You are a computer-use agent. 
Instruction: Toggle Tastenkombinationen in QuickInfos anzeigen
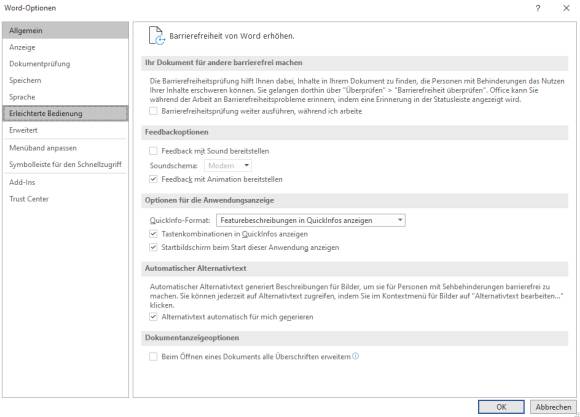pos(153,234)
